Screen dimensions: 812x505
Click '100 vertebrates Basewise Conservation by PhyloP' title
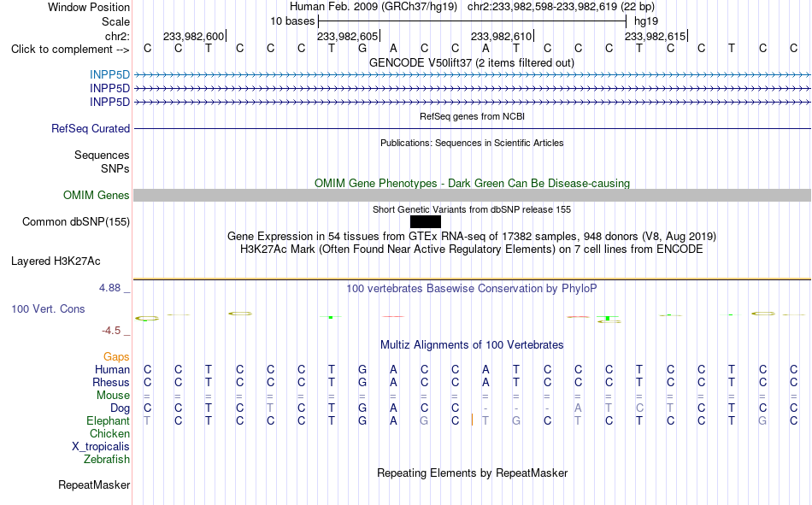coord(471,289)
